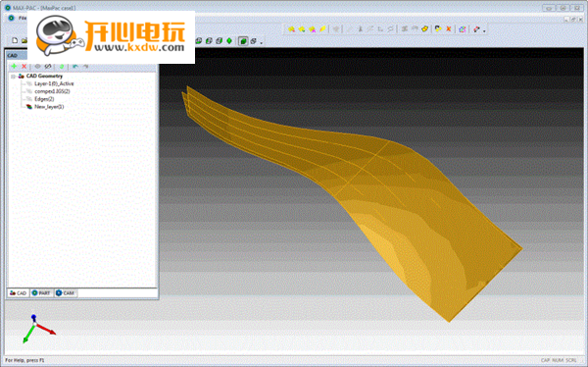The height and width of the screenshot is (367, 588).
Task: Click the yellow eraser-shaped icon in top toolbar
Action: 425,28
